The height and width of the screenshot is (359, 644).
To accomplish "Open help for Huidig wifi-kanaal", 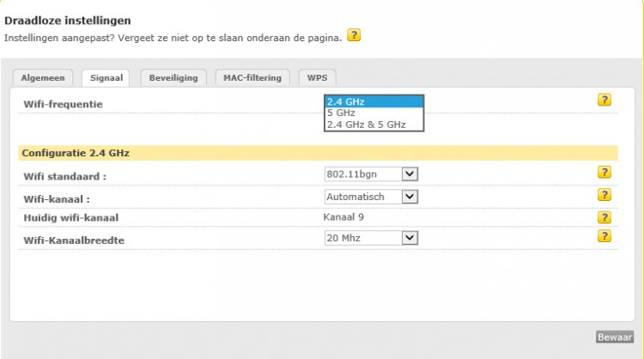I will pos(605,217).
